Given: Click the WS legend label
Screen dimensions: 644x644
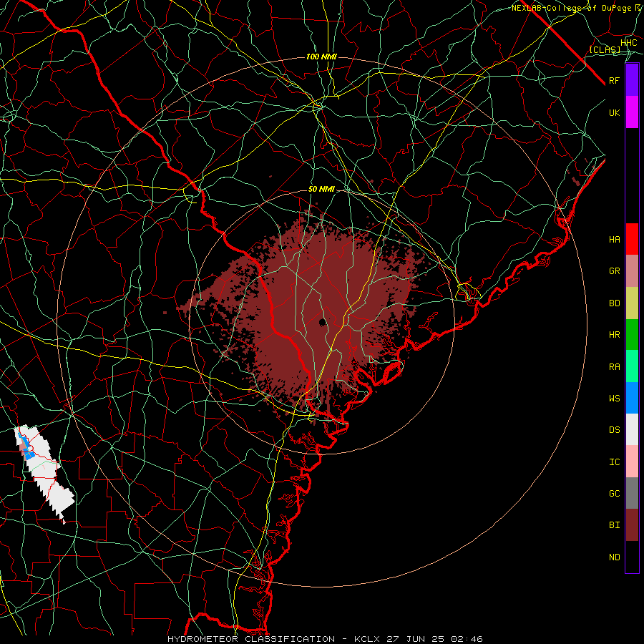Looking at the screenshot, I should point(614,398).
